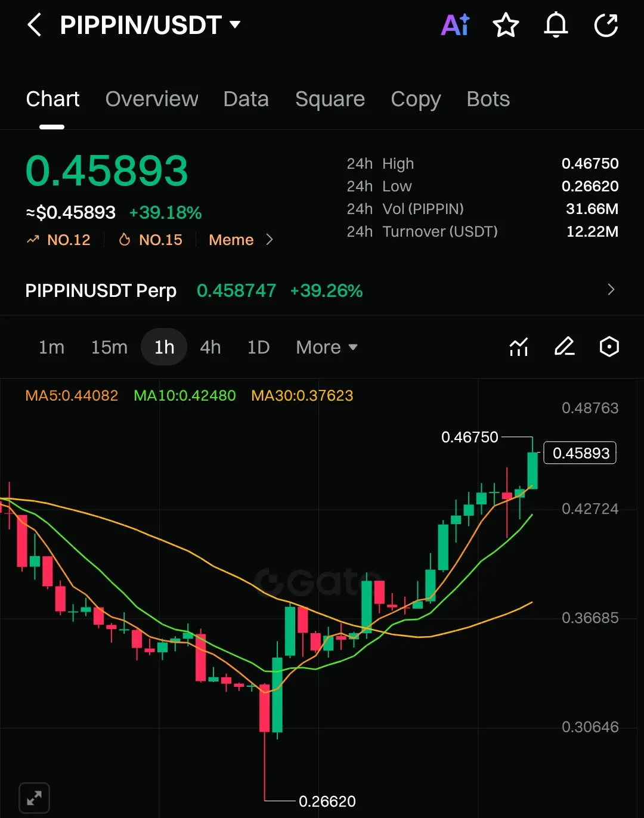The width and height of the screenshot is (644, 818).
Task: Tap the perp change +39.26%
Action: click(x=326, y=290)
